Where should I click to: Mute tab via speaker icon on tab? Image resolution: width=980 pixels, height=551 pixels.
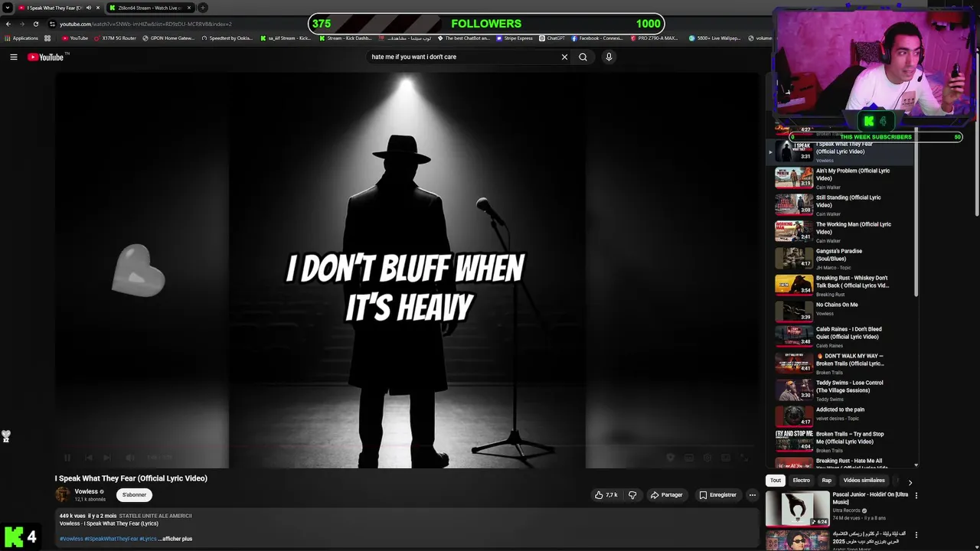89,8
